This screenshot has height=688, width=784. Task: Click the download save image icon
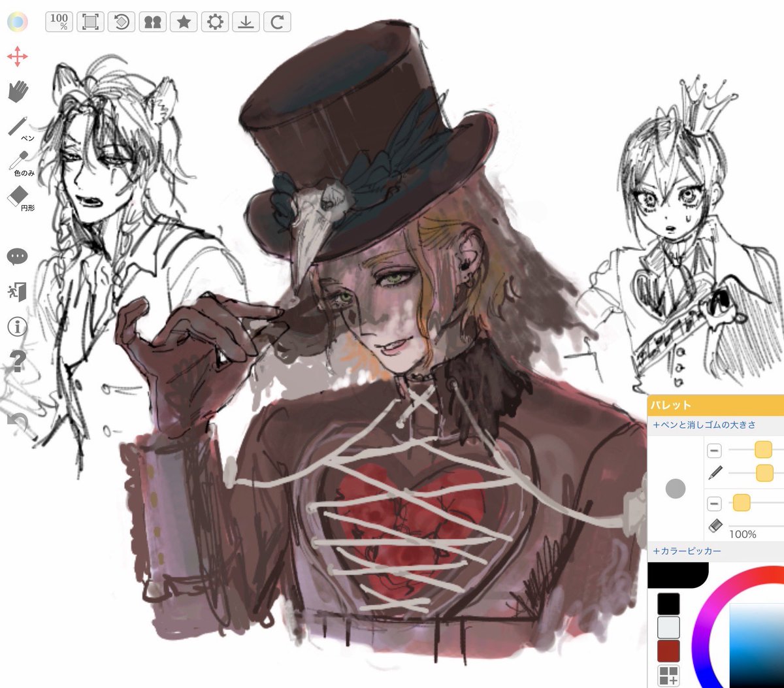tap(246, 22)
